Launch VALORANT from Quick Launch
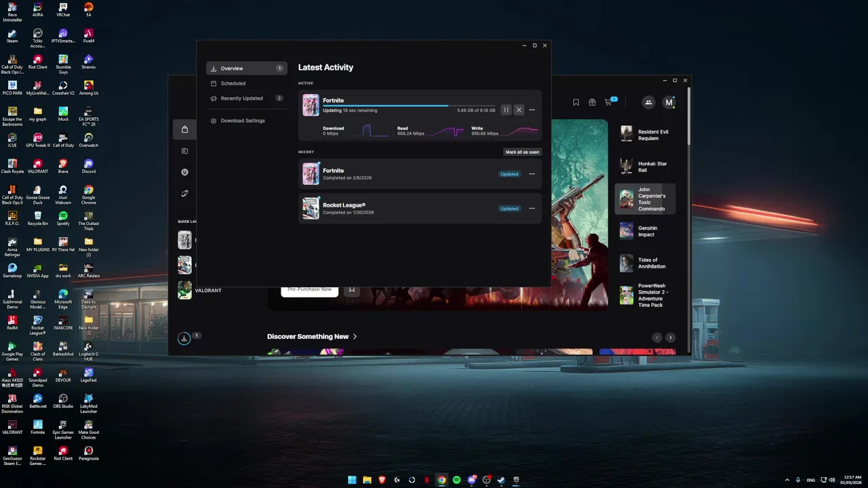This screenshot has width=868, height=488. [199, 290]
